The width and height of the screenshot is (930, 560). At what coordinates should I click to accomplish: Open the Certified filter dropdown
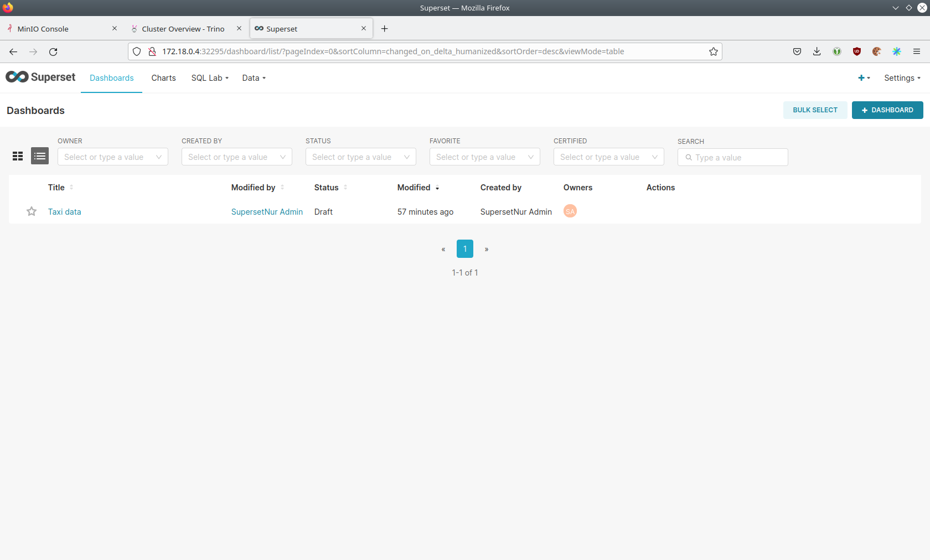point(608,157)
